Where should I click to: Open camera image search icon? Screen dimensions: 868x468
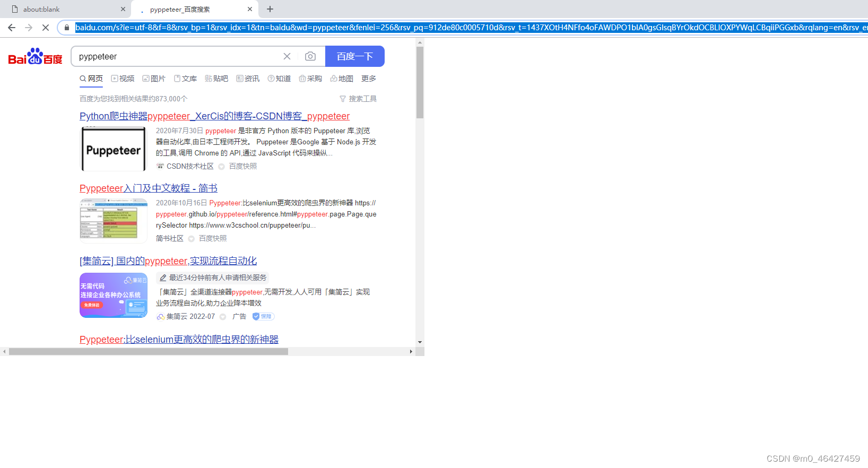[310, 56]
